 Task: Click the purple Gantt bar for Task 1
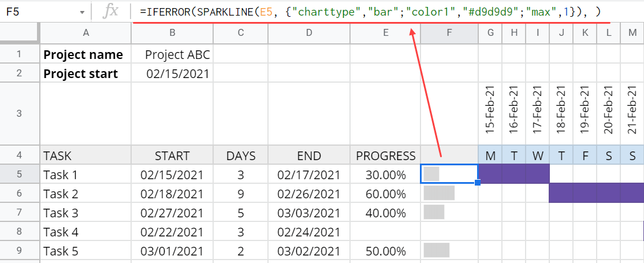click(x=514, y=174)
